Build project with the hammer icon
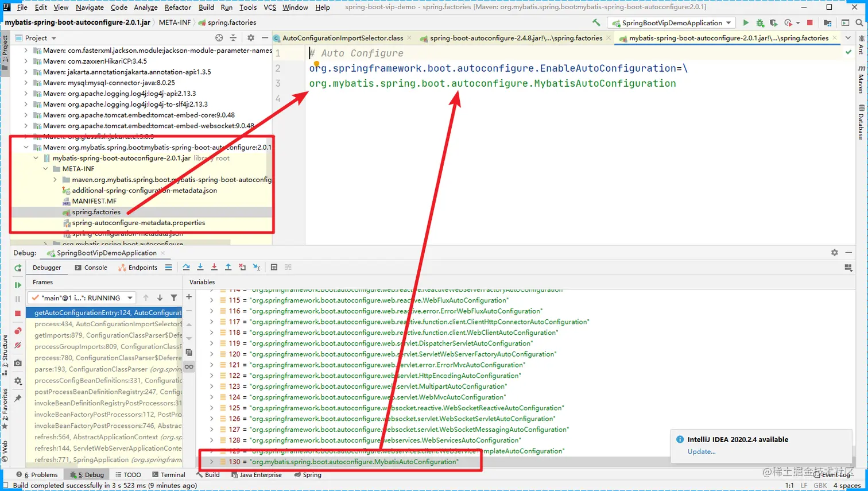 tap(596, 23)
